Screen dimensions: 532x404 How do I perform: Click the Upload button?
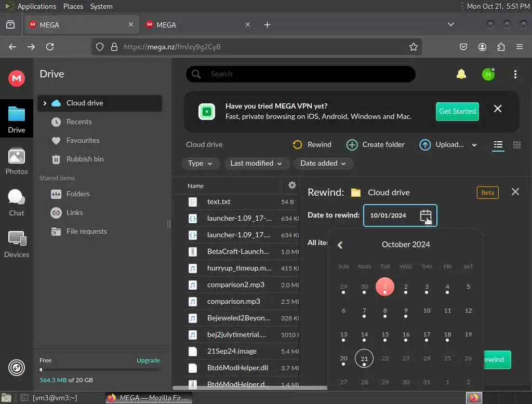click(x=442, y=144)
